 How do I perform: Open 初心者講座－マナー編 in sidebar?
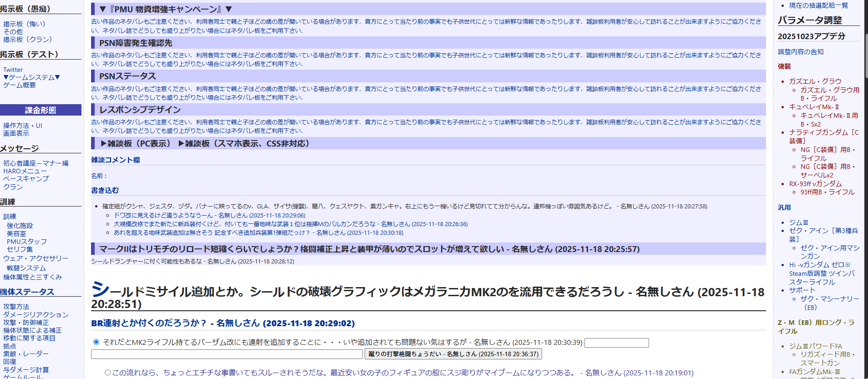(x=36, y=163)
